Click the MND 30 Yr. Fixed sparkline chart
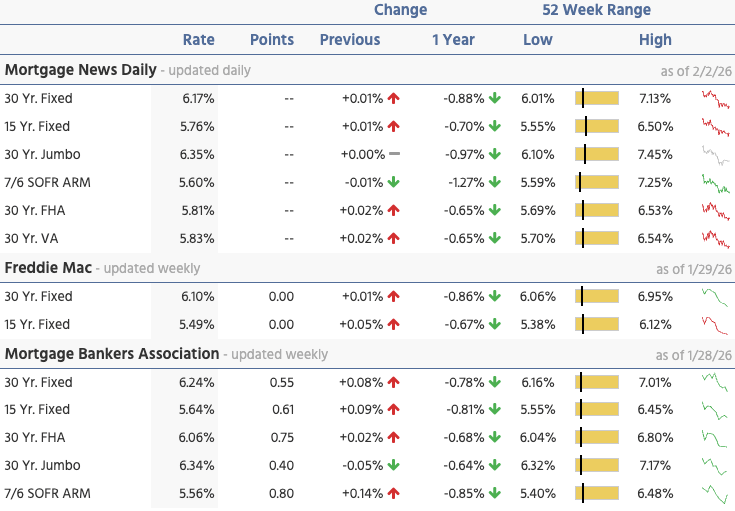735x511 pixels. pyautogui.click(x=715, y=99)
